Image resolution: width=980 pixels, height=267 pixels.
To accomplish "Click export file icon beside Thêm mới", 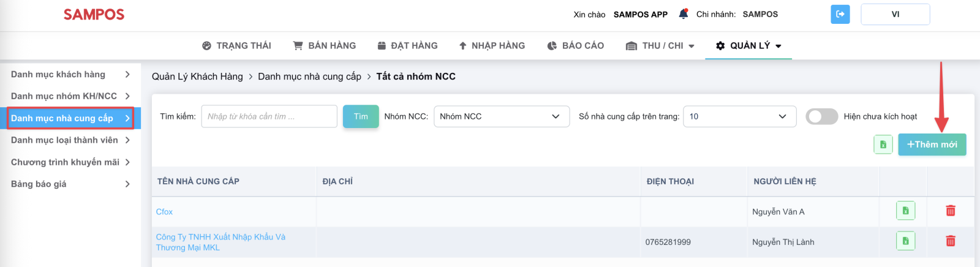I will (x=883, y=145).
